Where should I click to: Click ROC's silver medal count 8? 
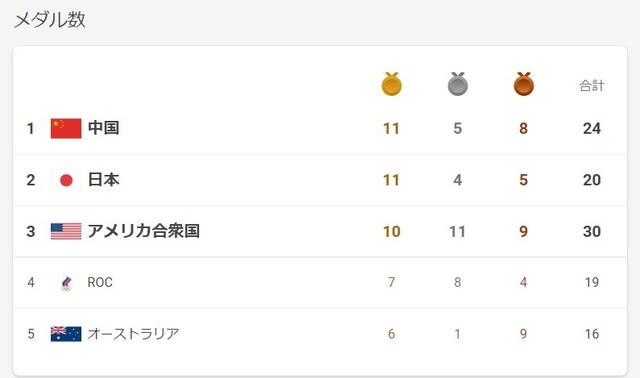pos(458,282)
